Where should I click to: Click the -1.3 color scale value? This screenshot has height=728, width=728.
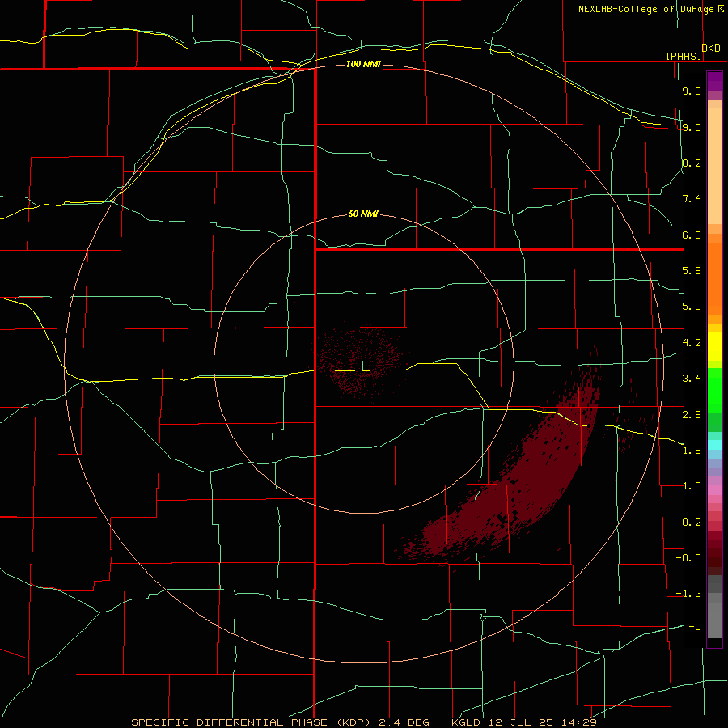(x=688, y=594)
